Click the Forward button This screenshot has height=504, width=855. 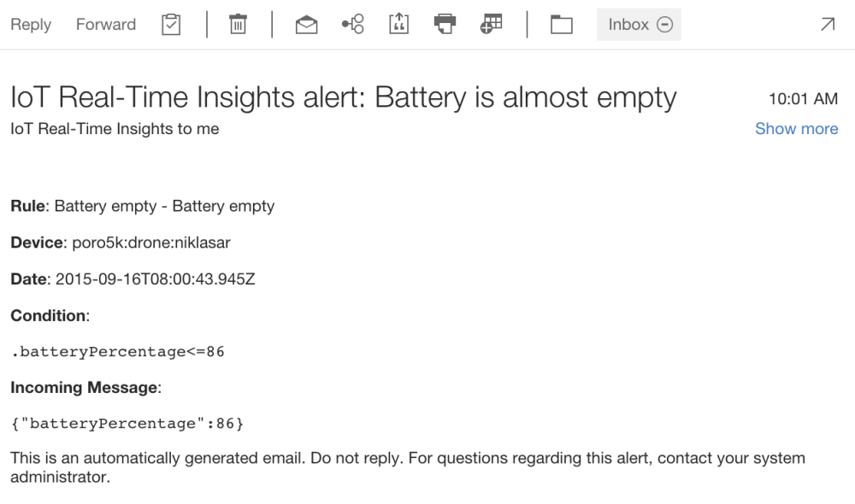coord(106,25)
